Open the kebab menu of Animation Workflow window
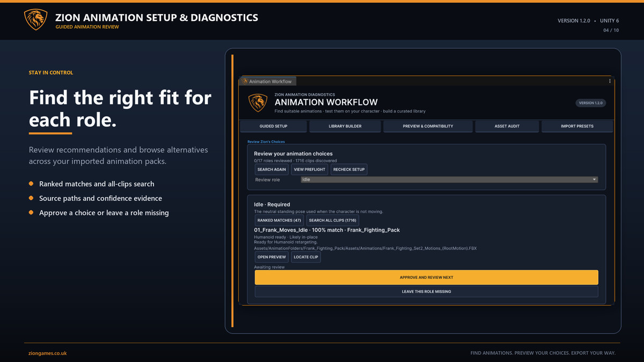Image resolution: width=644 pixels, height=362 pixels. click(610, 82)
